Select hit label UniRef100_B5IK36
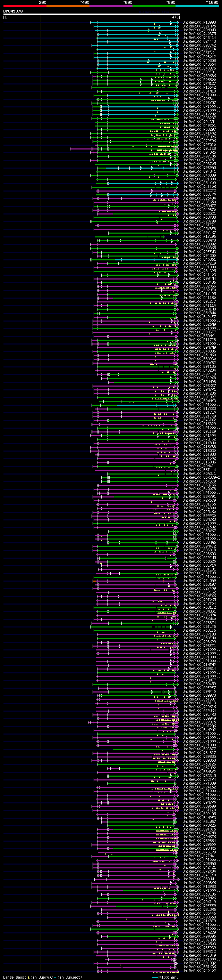 click(x=199, y=967)
